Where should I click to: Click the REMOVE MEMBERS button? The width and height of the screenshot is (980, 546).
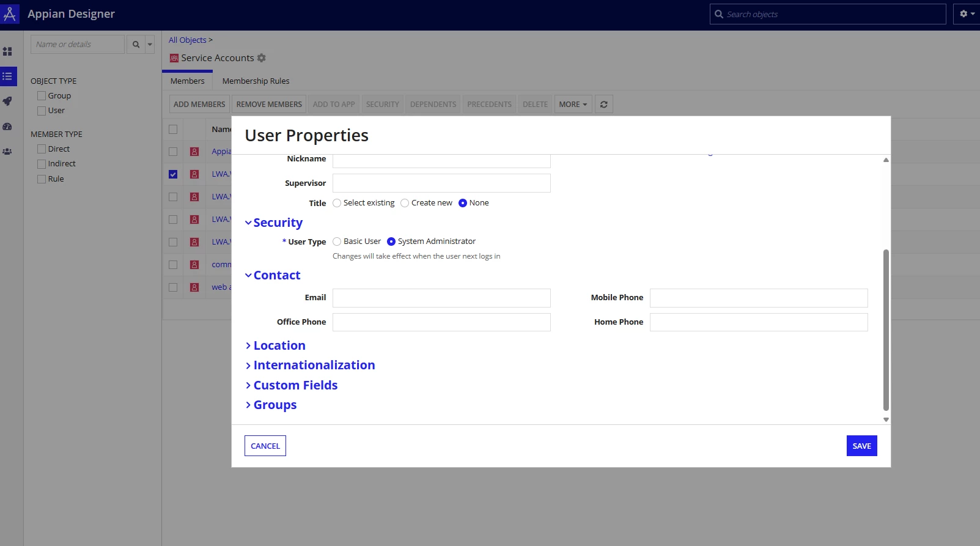tap(269, 104)
